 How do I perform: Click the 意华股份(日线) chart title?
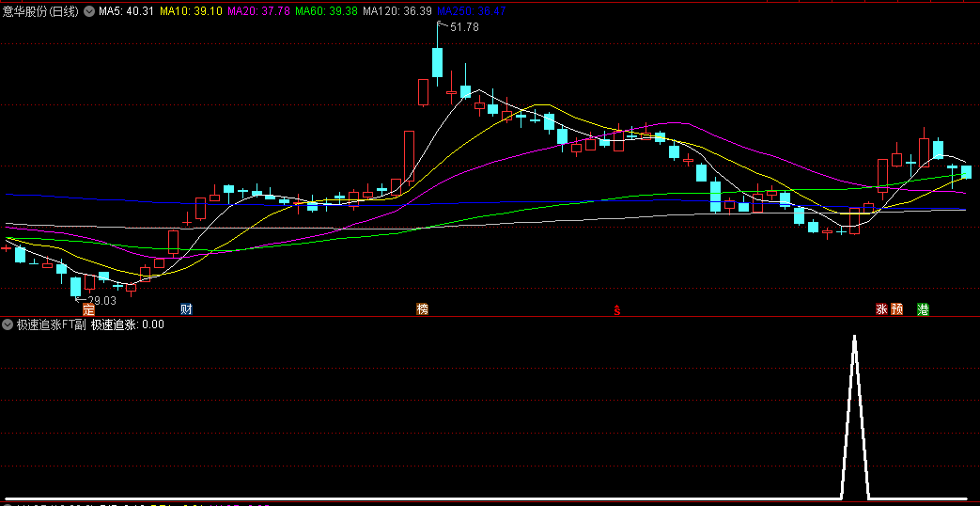pos(42,11)
